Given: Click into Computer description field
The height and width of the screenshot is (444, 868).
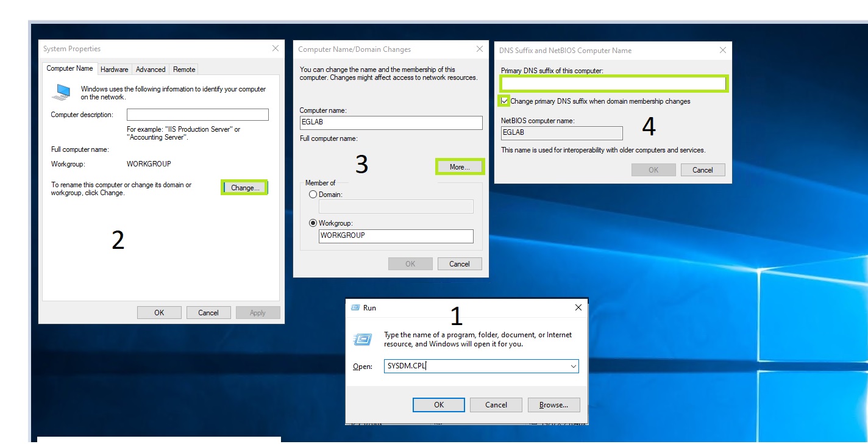Looking at the screenshot, I should [x=197, y=115].
